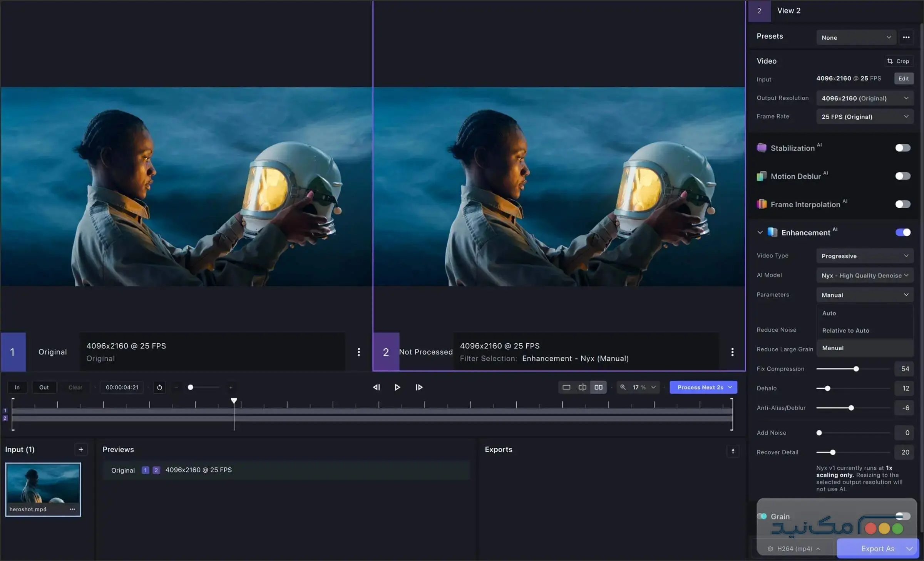This screenshot has height=561, width=924.
Task: Enable the Stabilization toggle
Action: click(902, 148)
